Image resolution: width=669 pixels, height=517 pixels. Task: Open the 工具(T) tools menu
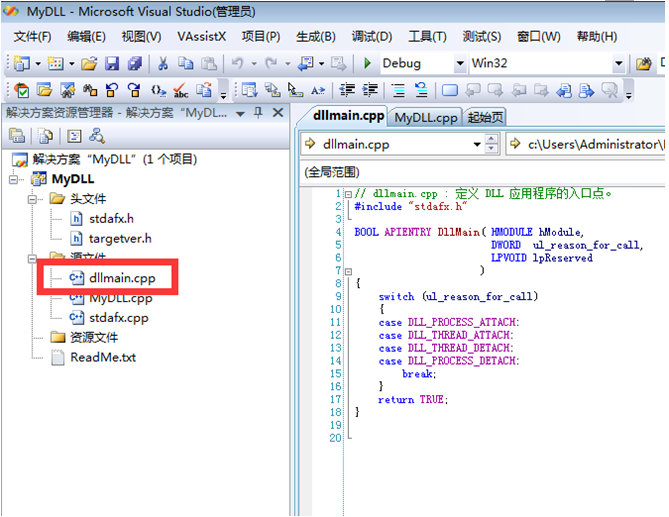pos(427,37)
